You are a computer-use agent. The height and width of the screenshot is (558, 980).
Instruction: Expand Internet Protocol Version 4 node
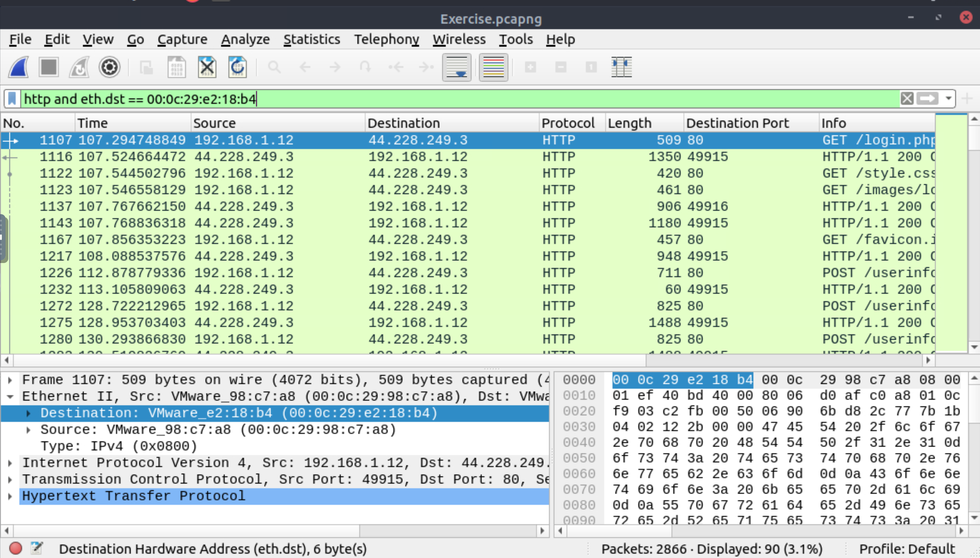coord(10,463)
